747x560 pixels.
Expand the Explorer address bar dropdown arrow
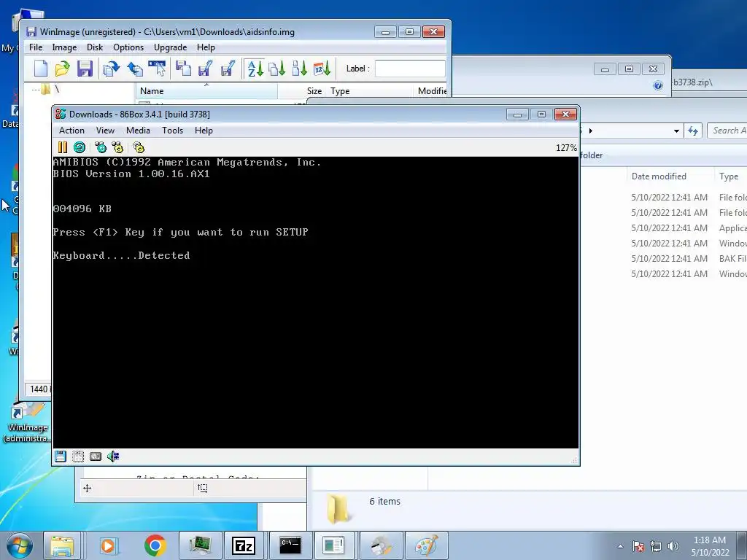click(676, 131)
